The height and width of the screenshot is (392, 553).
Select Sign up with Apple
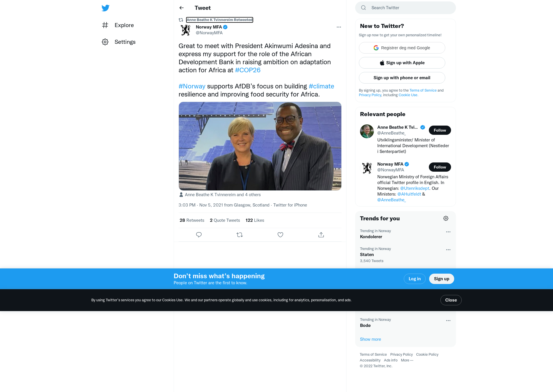click(402, 63)
